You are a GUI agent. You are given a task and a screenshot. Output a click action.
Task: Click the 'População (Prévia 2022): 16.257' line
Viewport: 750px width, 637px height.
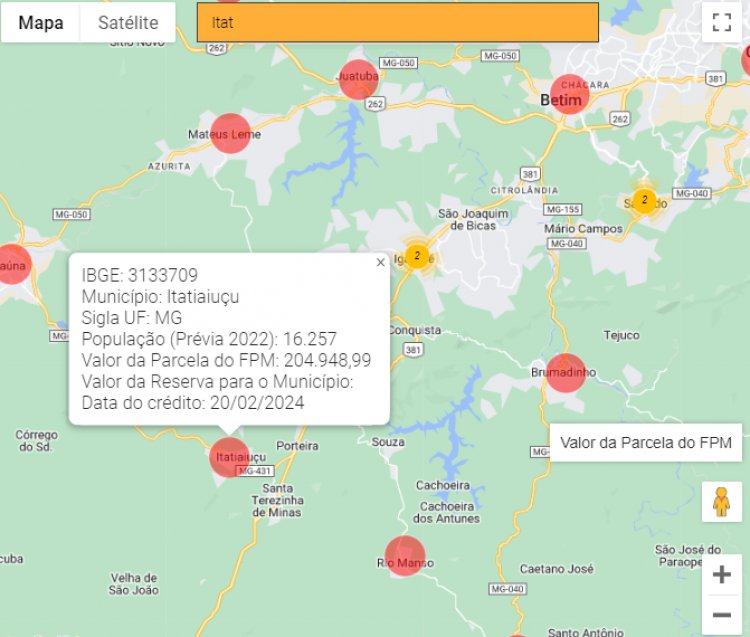tap(209, 339)
